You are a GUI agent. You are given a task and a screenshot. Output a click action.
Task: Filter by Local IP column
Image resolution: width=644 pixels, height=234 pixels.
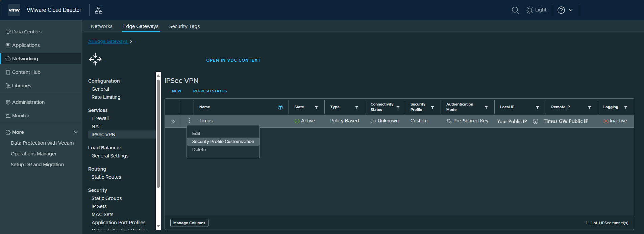[538, 107]
